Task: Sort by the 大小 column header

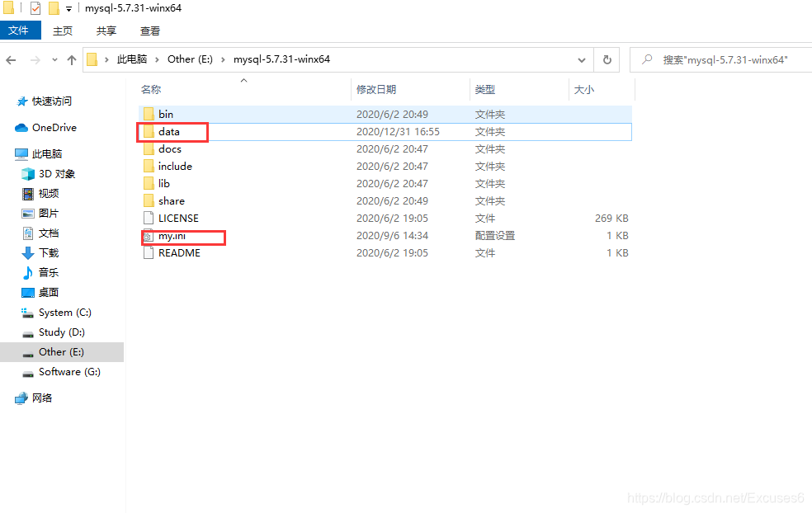Action: 584,90
